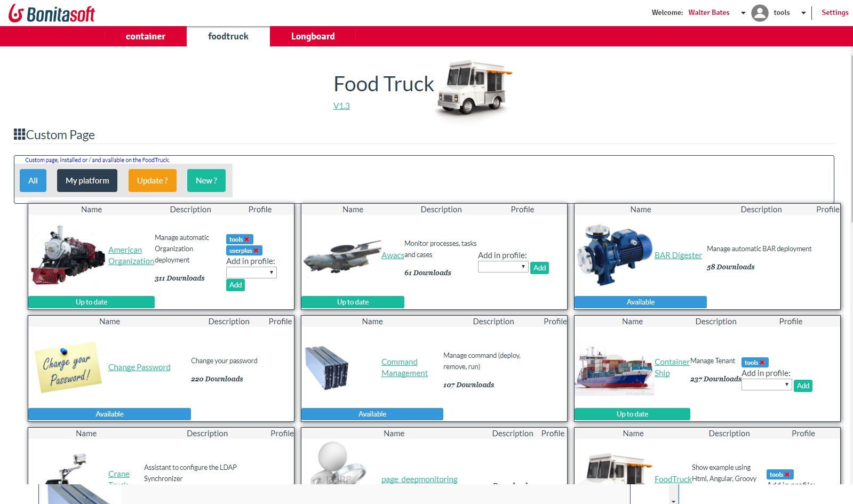Remove tools profile from Container Ship
Image resolution: width=853 pixels, height=504 pixels.
pyautogui.click(x=762, y=363)
